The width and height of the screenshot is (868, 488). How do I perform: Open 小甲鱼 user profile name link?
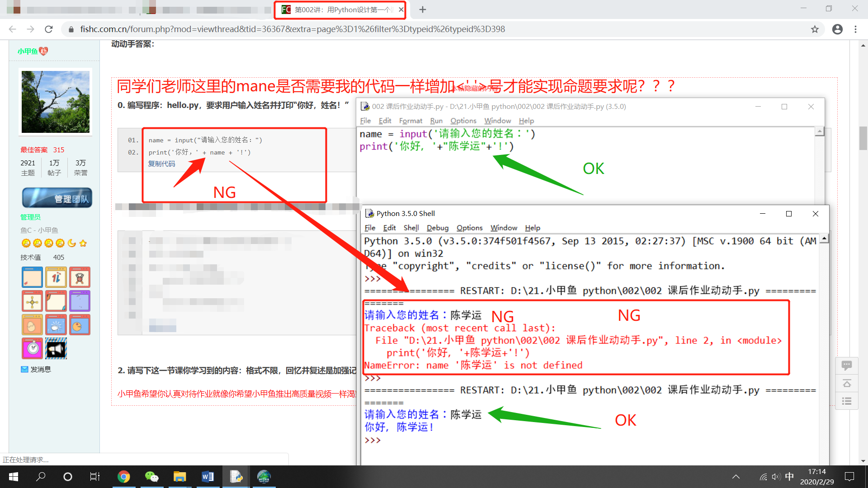tap(28, 51)
